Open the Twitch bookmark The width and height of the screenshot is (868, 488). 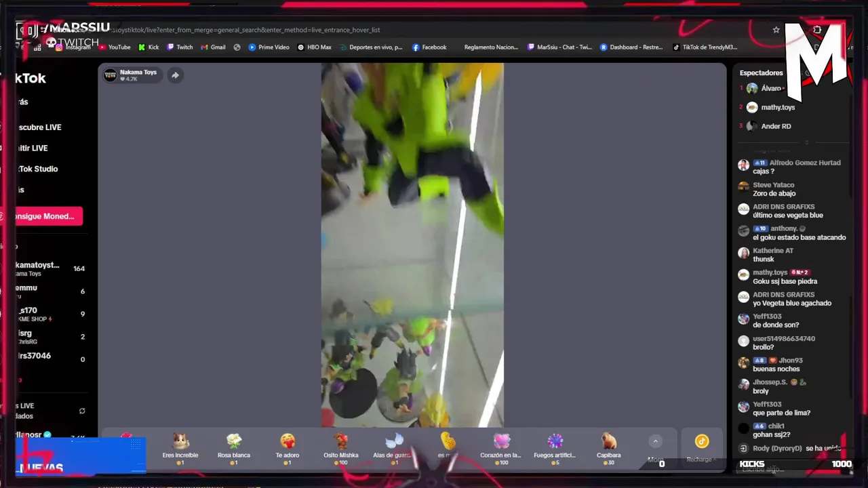180,47
